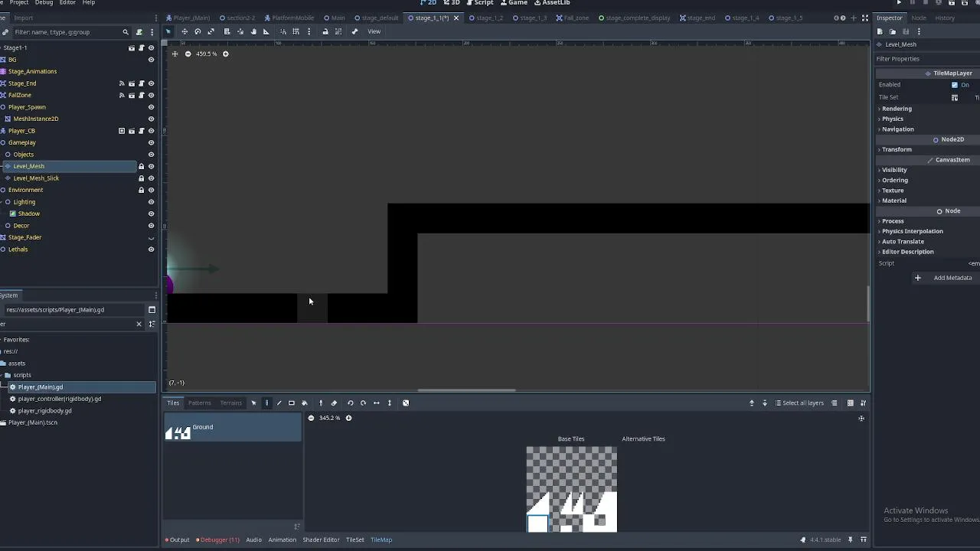Expand the Rendering section in Inspector
Screen dimensions: 980x551
coord(897,109)
